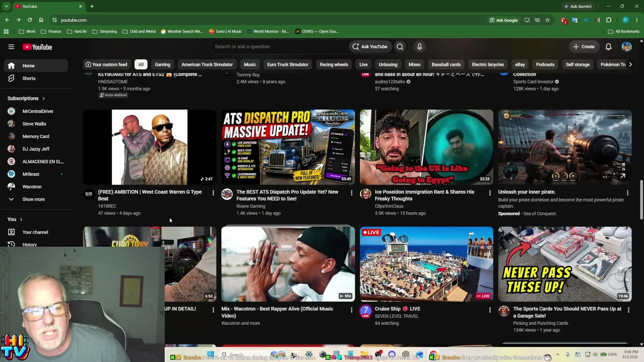Viewport: 644px width, 362px height.
Task: Open the YouTube notifications bell
Action: pyautogui.click(x=608, y=47)
